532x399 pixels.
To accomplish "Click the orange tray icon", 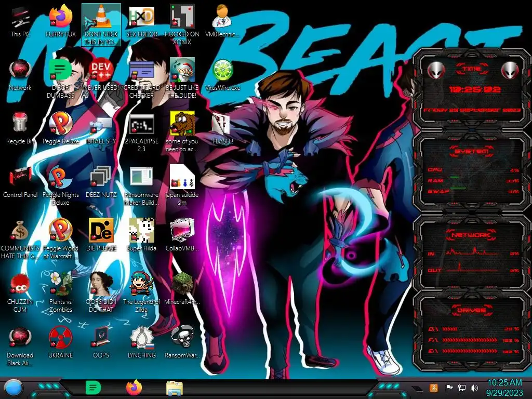I will coord(433,388).
